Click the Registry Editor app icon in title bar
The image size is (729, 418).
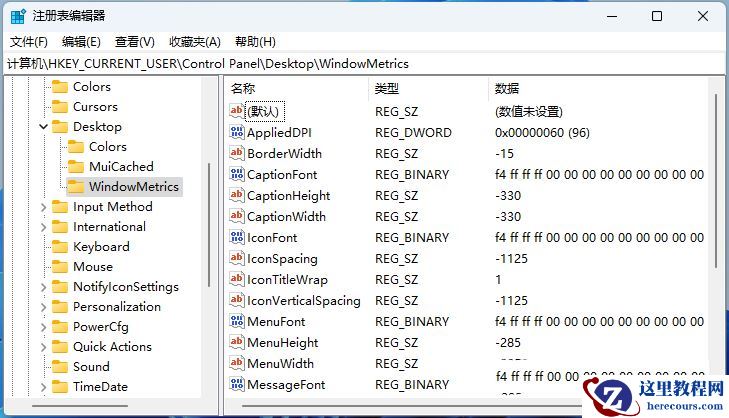tap(18, 16)
